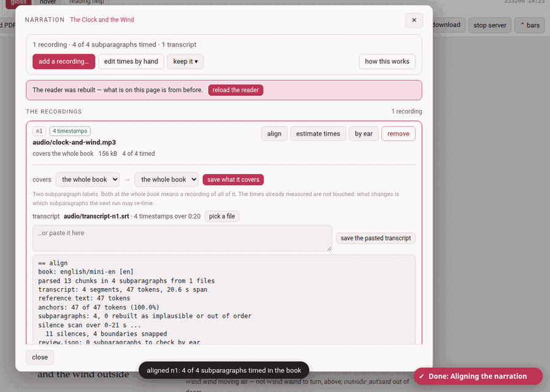Click the '1 recording · 4 of 4 subparagraphs timed' summary
The image size is (550, 392).
[114, 45]
